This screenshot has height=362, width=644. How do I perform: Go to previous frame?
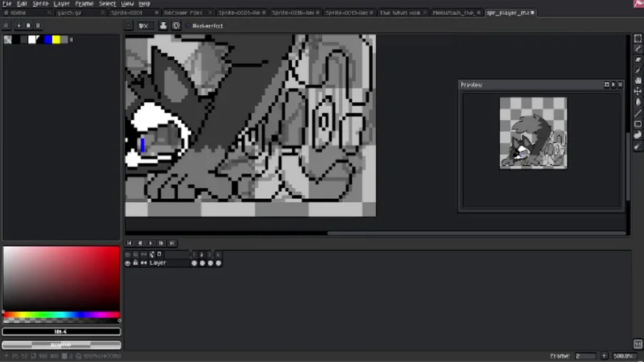point(140,243)
